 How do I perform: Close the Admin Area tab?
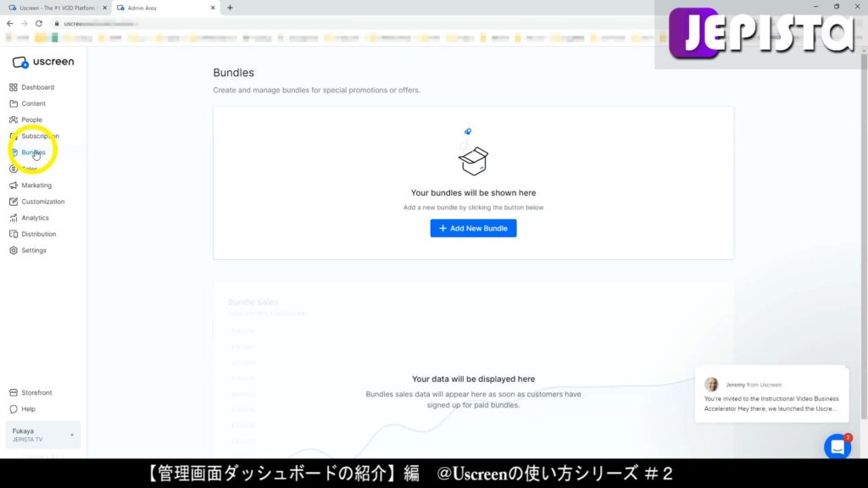[213, 8]
